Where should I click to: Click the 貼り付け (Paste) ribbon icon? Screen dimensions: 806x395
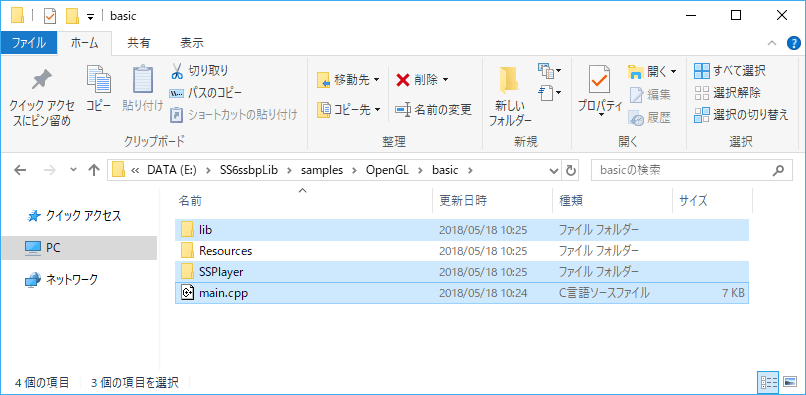[x=142, y=88]
